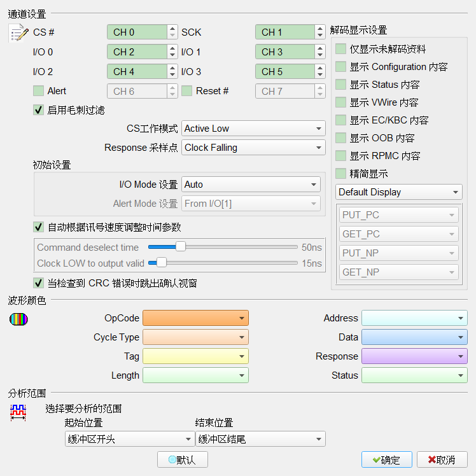The width and height of the screenshot is (476, 476).
Task: Increment the I/O 2 channel spinner
Action: tap(172, 68)
